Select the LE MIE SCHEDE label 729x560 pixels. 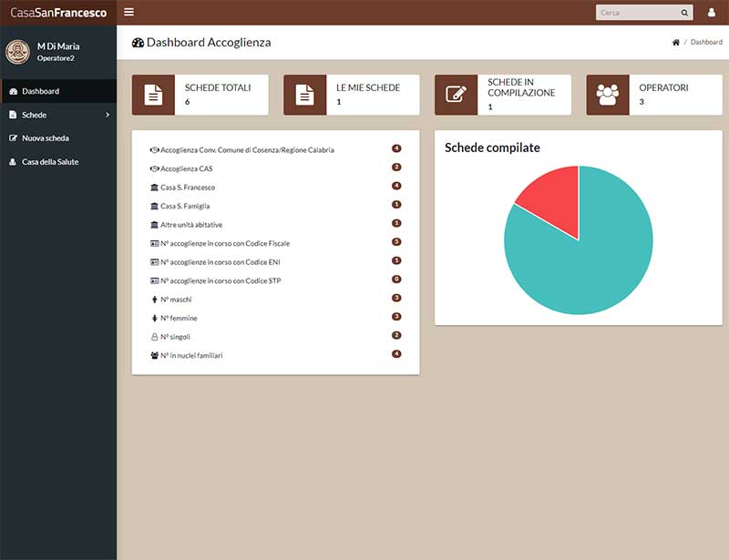click(x=368, y=87)
